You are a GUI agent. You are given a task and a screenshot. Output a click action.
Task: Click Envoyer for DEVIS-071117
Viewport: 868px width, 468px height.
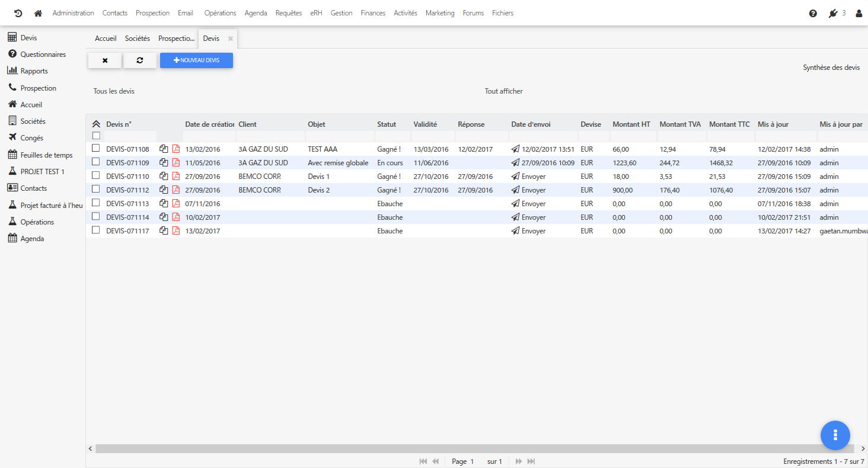coord(534,231)
